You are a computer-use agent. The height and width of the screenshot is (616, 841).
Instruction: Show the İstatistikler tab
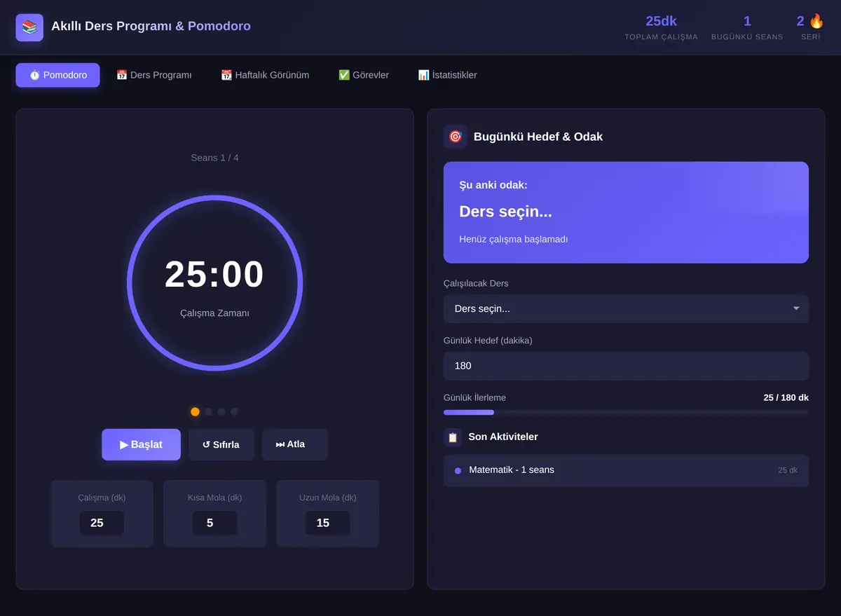coord(447,75)
